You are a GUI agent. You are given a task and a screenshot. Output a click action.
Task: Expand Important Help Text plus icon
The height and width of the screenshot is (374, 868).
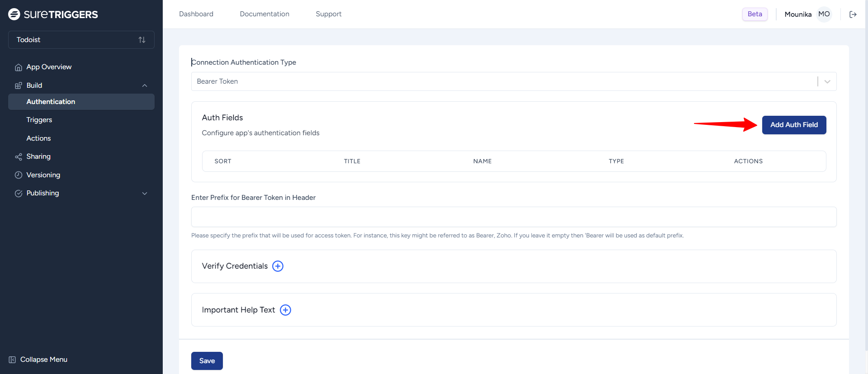click(x=285, y=310)
